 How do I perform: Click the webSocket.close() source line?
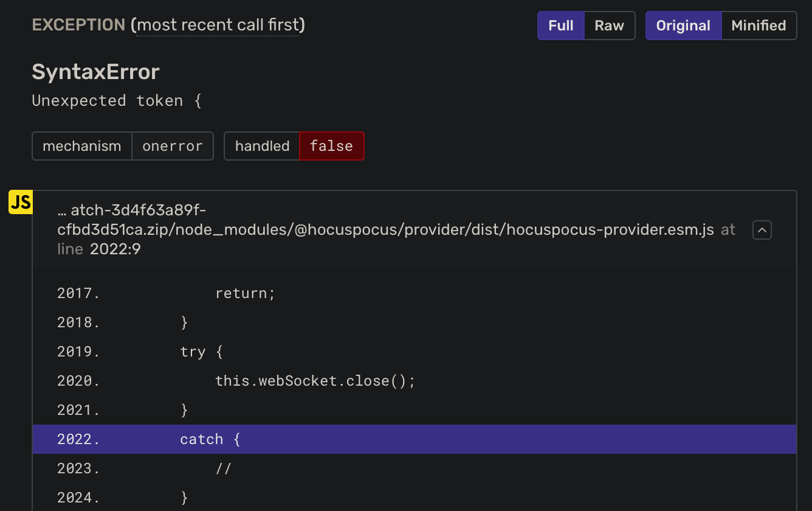(x=314, y=380)
